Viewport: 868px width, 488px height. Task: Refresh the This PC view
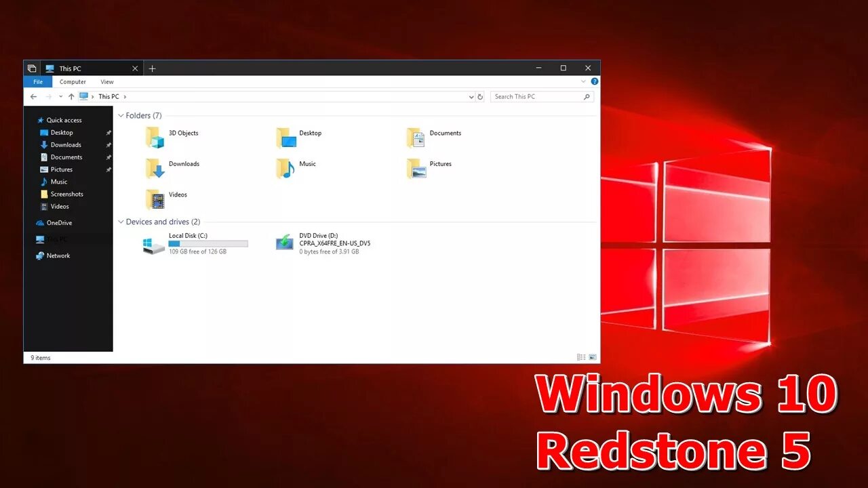pyautogui.click(x=480, y=97)
